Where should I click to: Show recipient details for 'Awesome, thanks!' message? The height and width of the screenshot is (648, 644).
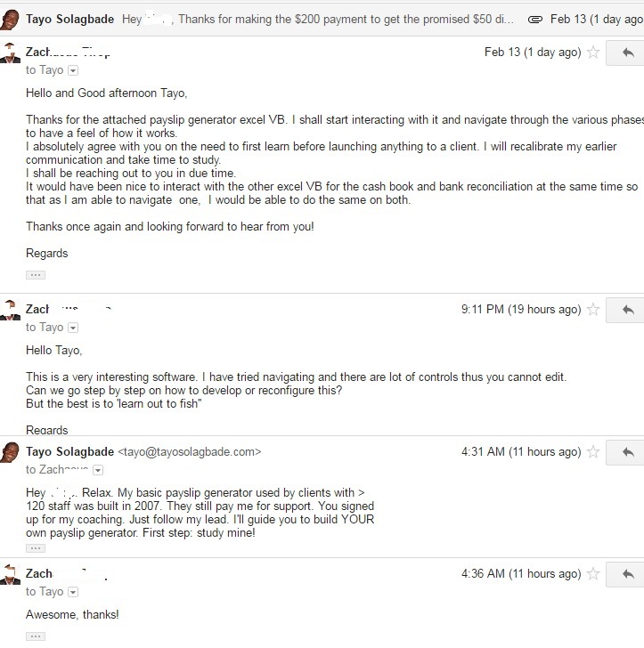tap(73, 592)
